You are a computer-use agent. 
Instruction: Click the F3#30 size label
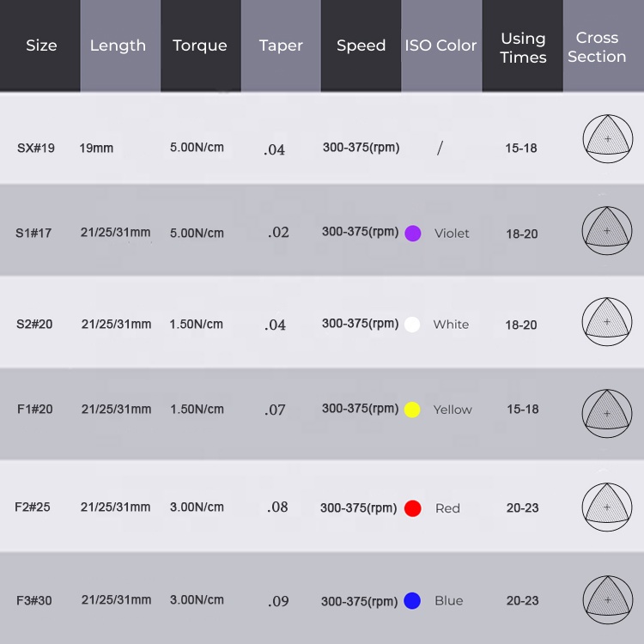(34, 600)
